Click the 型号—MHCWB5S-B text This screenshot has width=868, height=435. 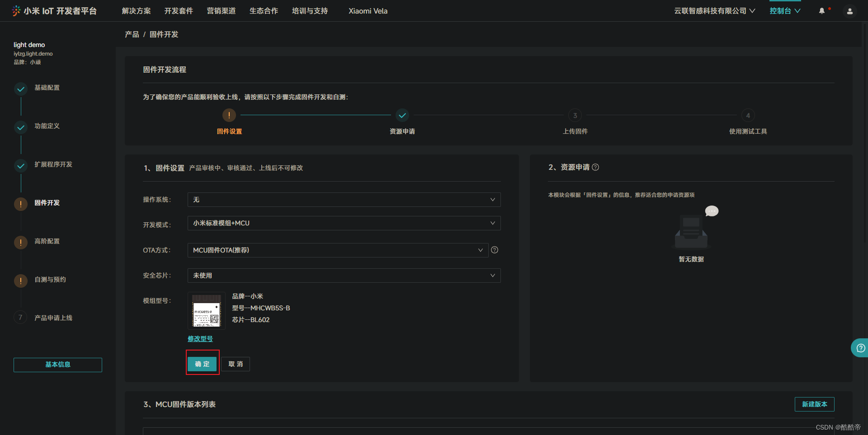[x=261, y=308]
